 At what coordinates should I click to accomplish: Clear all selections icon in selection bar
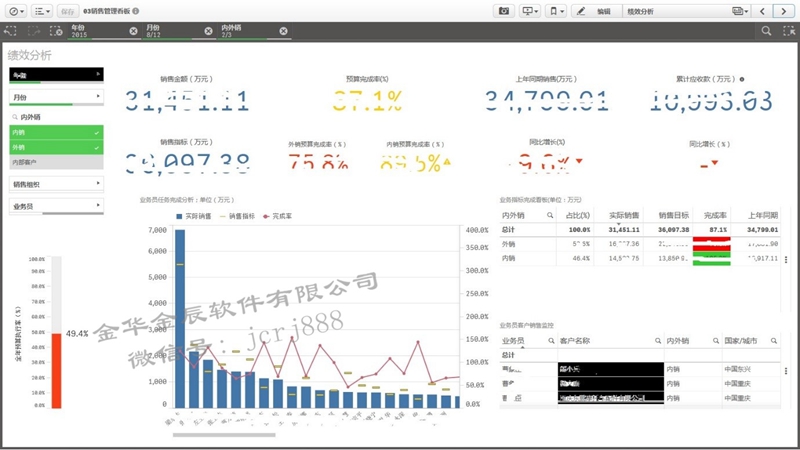click(56, 31)
